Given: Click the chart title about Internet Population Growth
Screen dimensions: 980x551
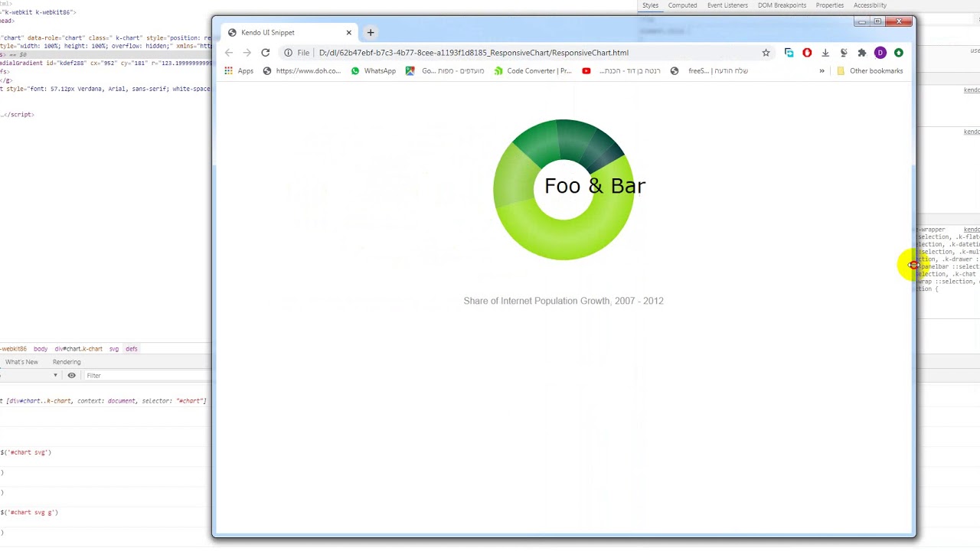Looking at the screenshot, I should (x=563, y=301).
